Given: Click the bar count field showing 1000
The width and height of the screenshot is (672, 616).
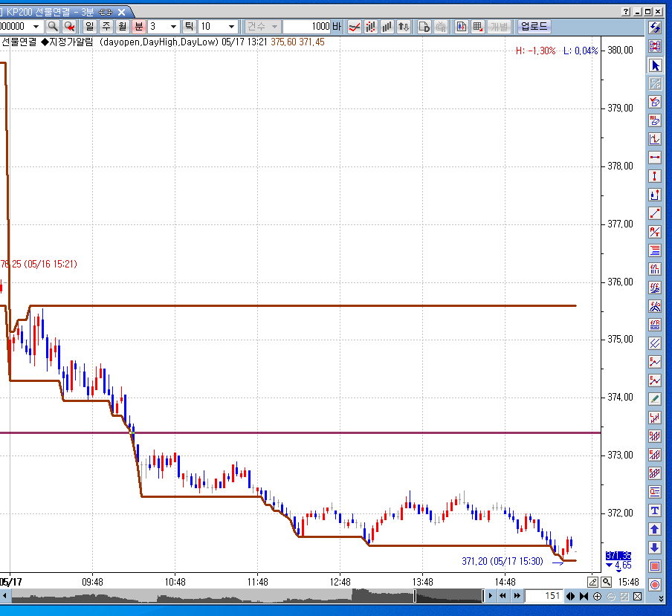Looking at the screenshot, I should (307, 27).
